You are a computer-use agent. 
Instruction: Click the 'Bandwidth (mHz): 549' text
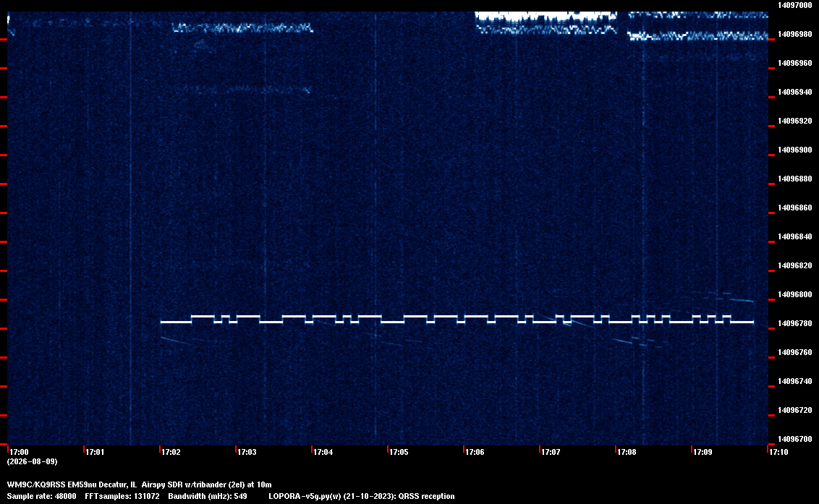(x=208, y=496)
